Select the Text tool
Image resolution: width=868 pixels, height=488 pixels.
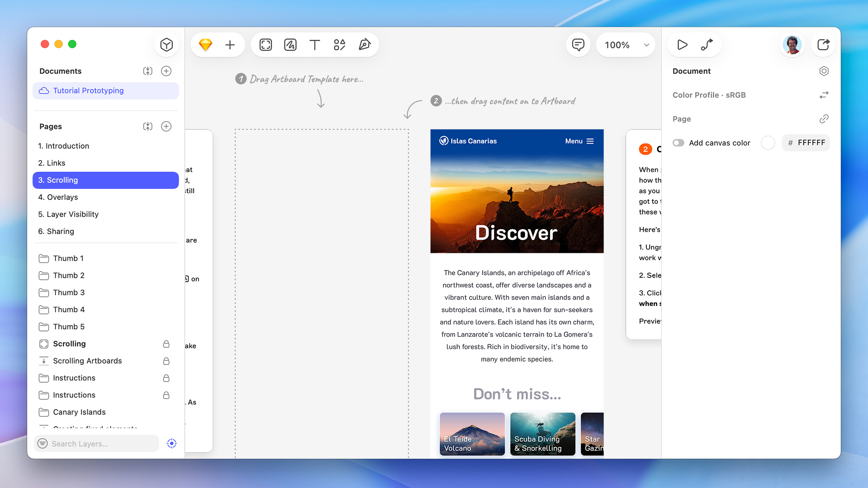(314, 45)
